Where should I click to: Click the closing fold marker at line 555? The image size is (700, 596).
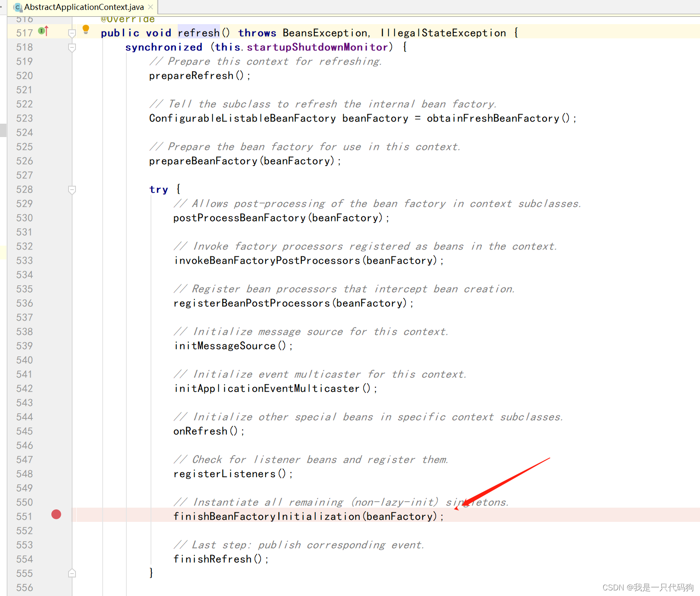click(x=72, y=573)
